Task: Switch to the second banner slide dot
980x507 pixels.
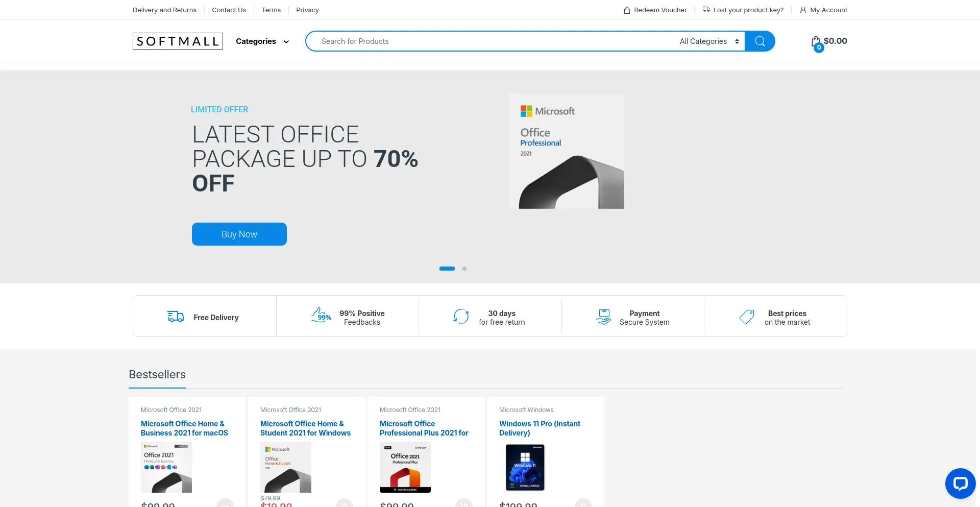Action: coord(464,269)
